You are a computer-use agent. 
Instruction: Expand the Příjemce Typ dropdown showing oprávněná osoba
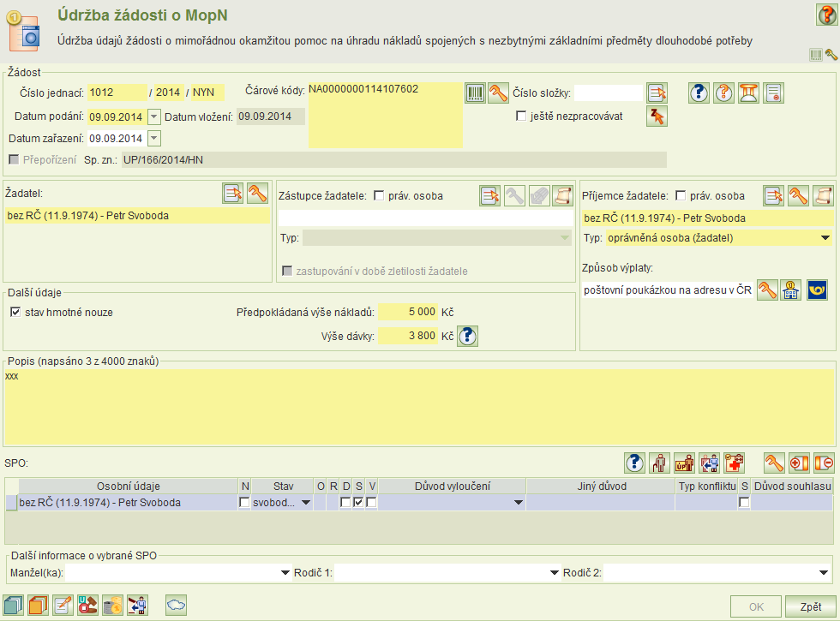825,238
